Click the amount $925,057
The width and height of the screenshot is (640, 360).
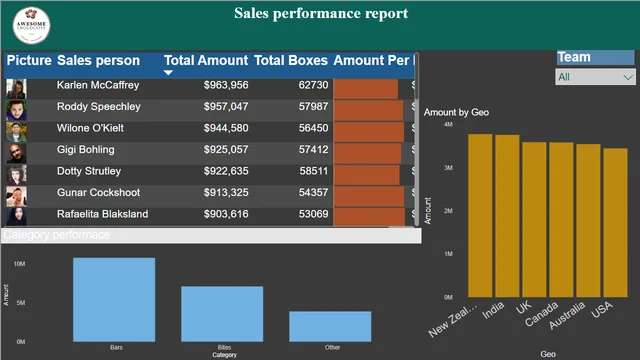[226, 150]
